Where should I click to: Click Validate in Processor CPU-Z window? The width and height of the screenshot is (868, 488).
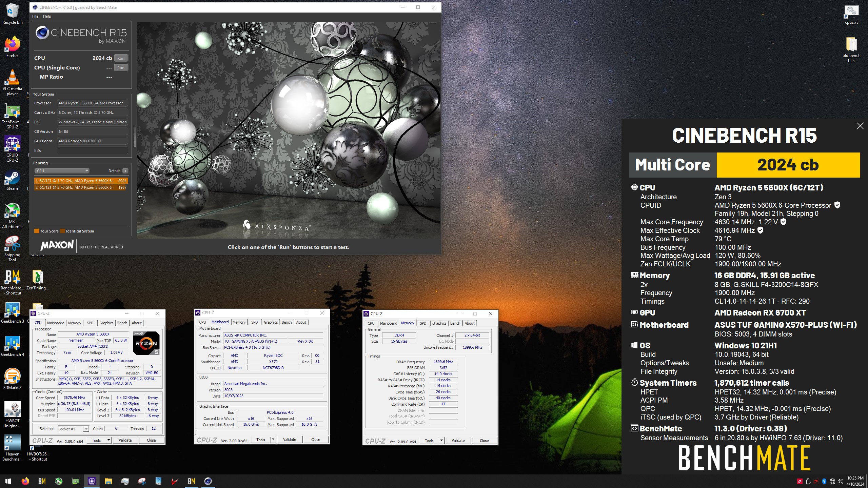tap(125, 440)
